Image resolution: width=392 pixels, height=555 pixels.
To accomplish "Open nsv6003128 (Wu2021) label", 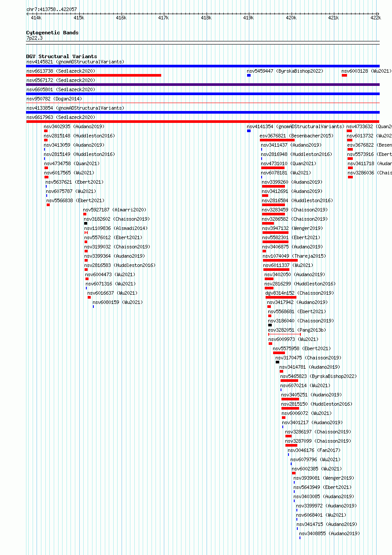I will (366, 71).
